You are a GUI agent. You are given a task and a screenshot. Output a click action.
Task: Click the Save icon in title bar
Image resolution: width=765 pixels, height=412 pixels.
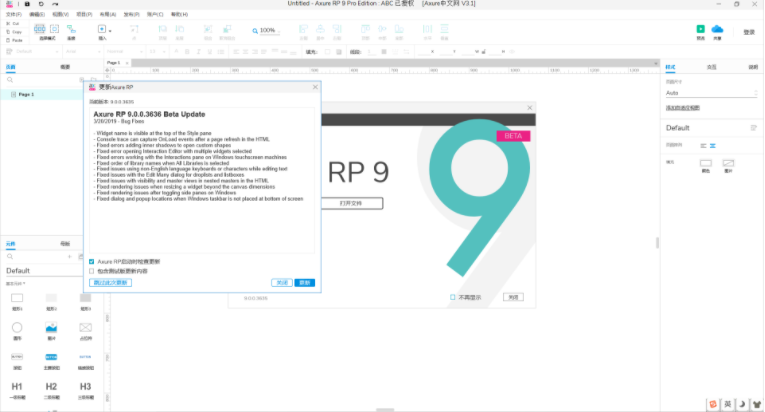click(x=27, y=4)
